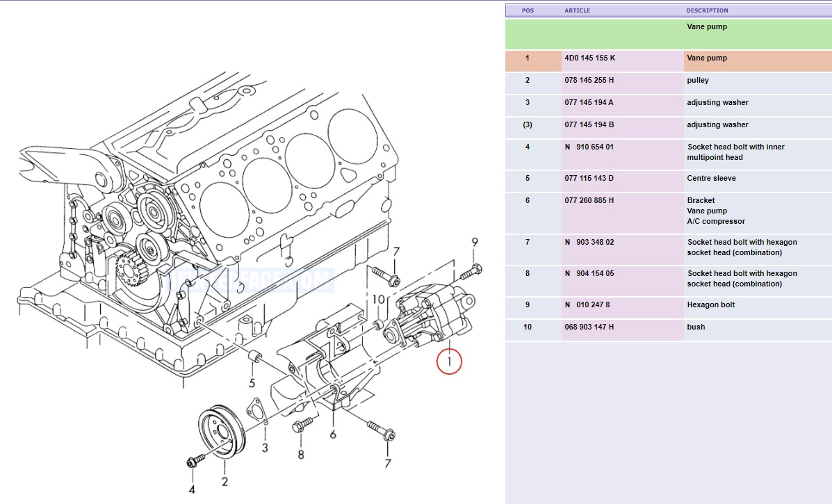Click callout number 5 below the centre sleeve

(x=254, y=382)
